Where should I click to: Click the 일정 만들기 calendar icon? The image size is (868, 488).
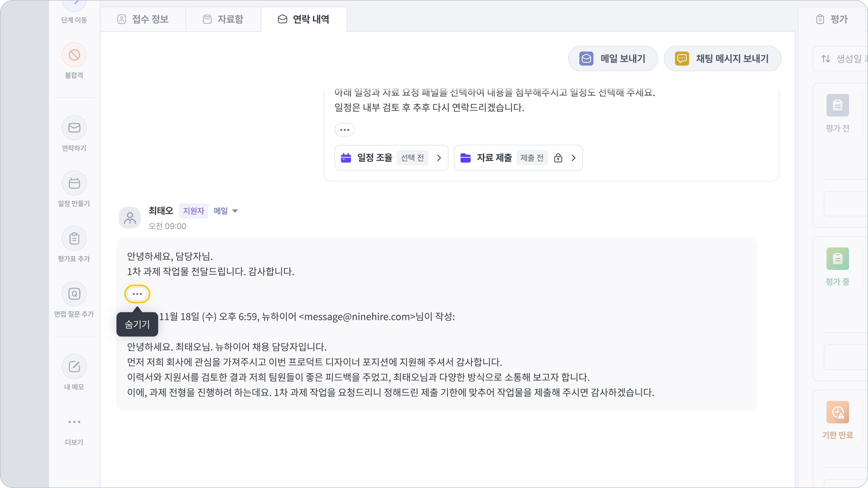74,183
